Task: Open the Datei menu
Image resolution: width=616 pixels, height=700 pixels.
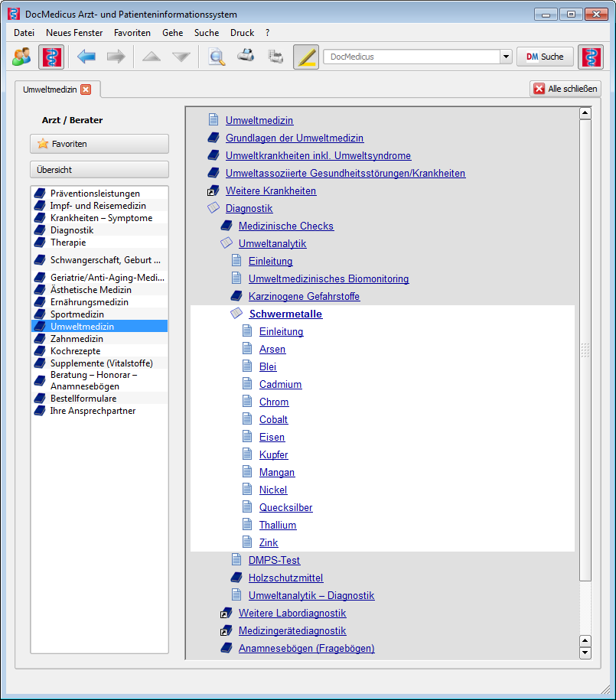Action: [24, 33]
